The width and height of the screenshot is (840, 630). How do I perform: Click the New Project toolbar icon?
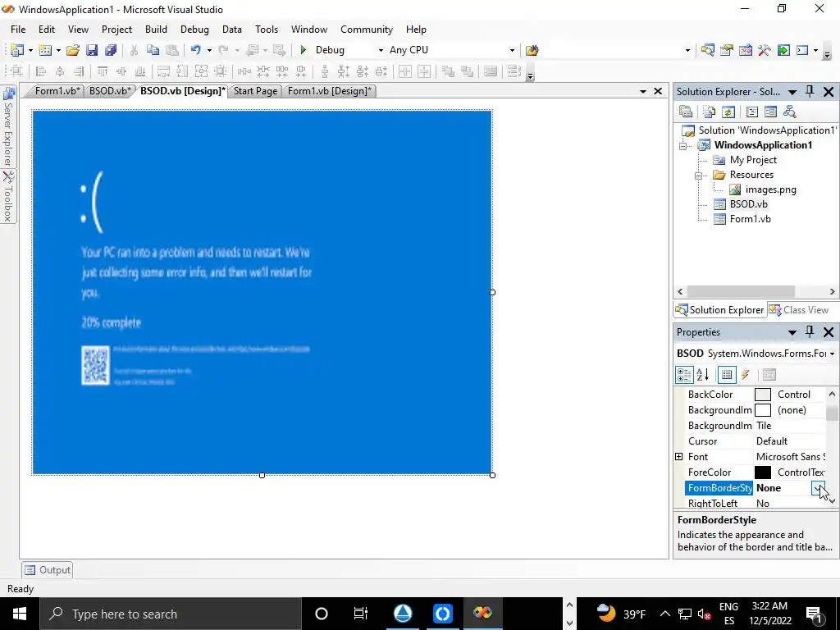pos(17,50)
